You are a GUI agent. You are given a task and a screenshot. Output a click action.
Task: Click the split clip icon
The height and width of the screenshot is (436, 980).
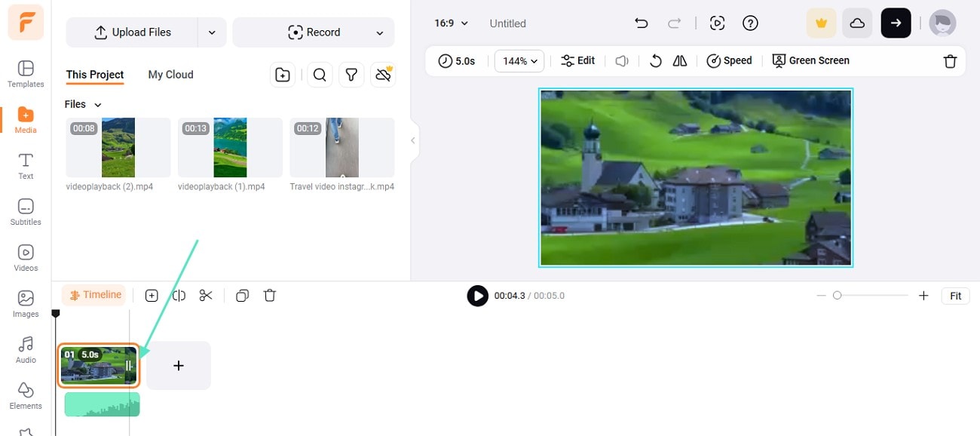(x=179, y=296)
